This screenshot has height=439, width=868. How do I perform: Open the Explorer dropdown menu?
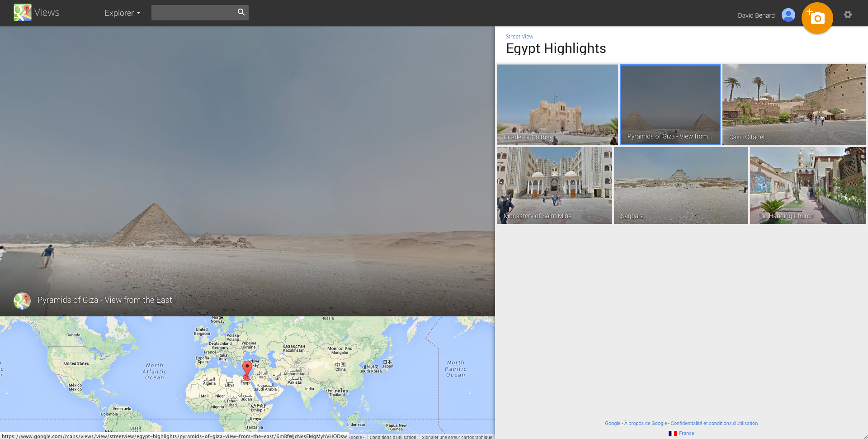(x=122, y=13)
